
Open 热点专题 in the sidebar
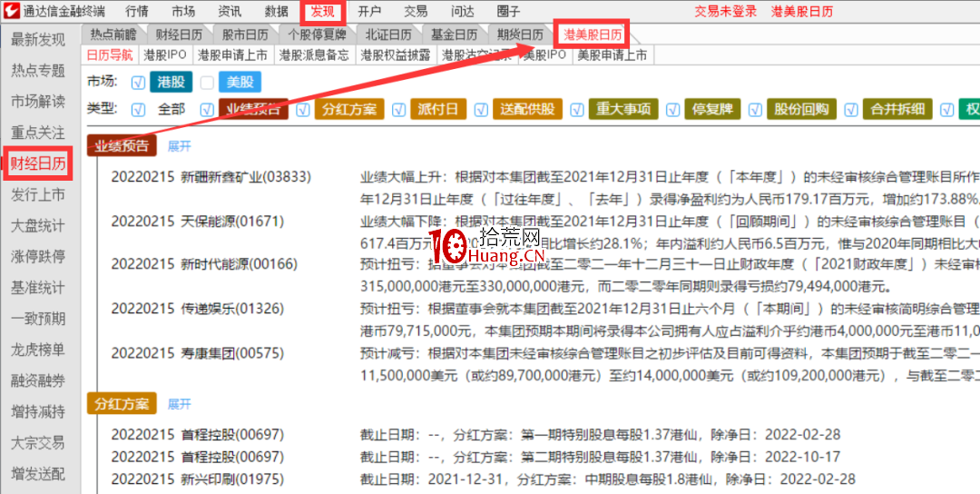coord(38,72)
